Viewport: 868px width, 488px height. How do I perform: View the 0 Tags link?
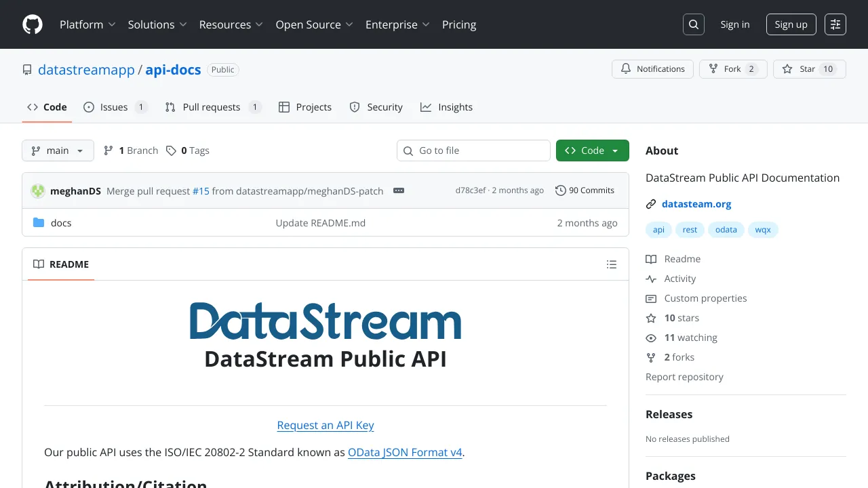[188, 150]
